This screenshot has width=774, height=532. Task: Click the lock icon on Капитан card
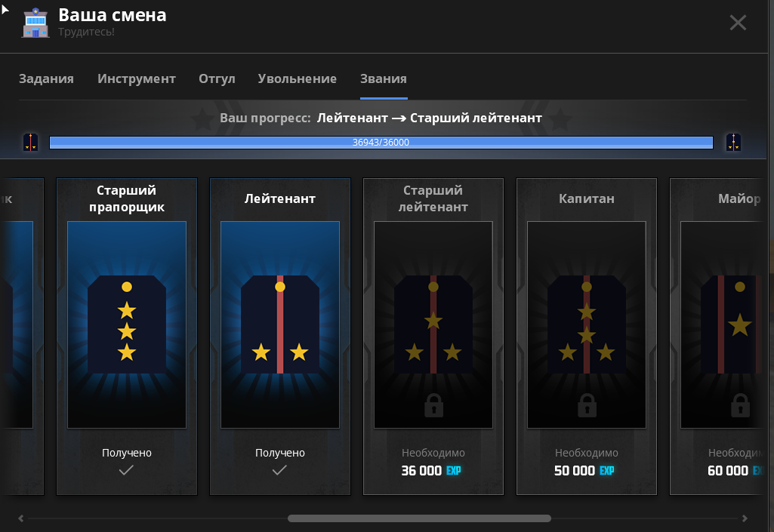click(587, 405)
